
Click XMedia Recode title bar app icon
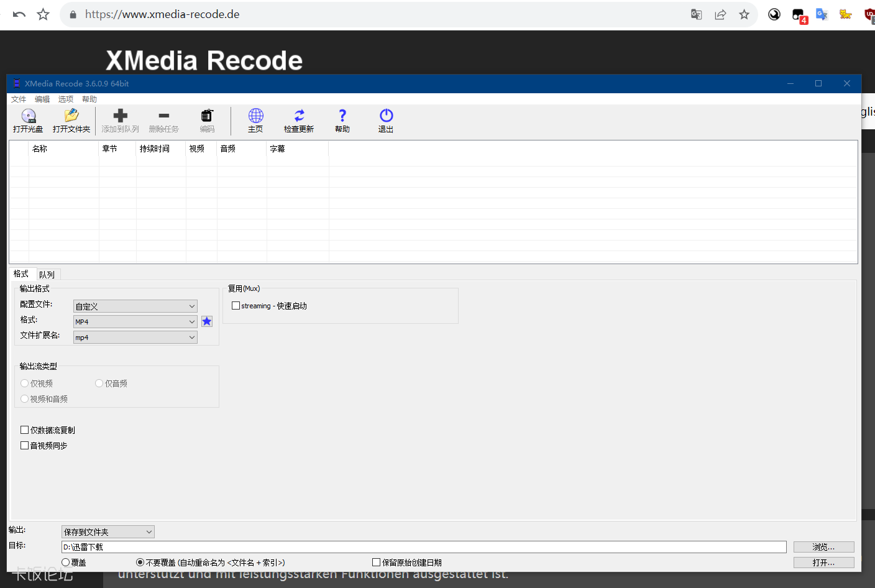tap(17, 83)
